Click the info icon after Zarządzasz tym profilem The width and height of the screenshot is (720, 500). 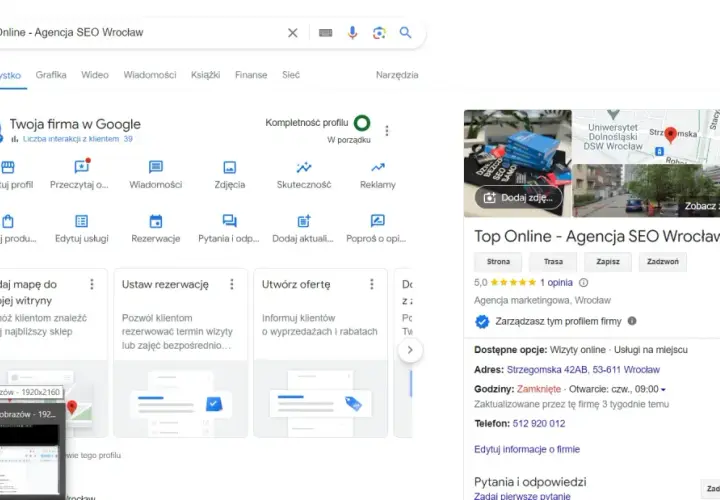click(x=632, y=321)
